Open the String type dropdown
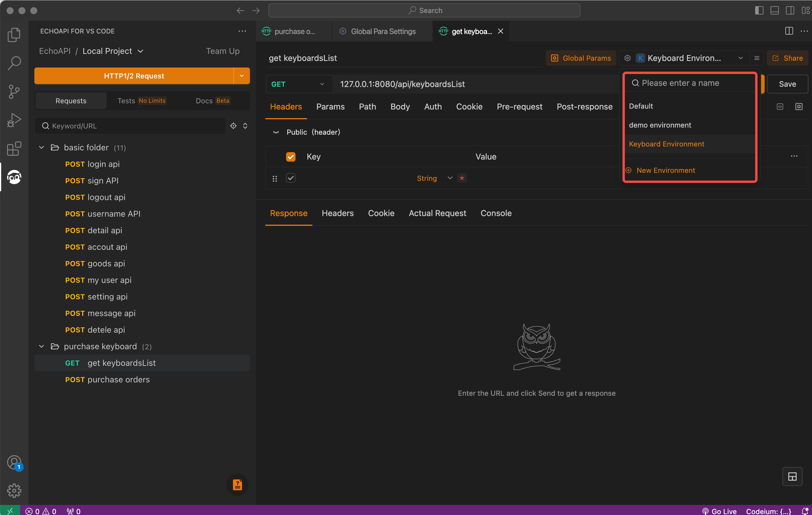812x515 pixels. coord(434,178)
